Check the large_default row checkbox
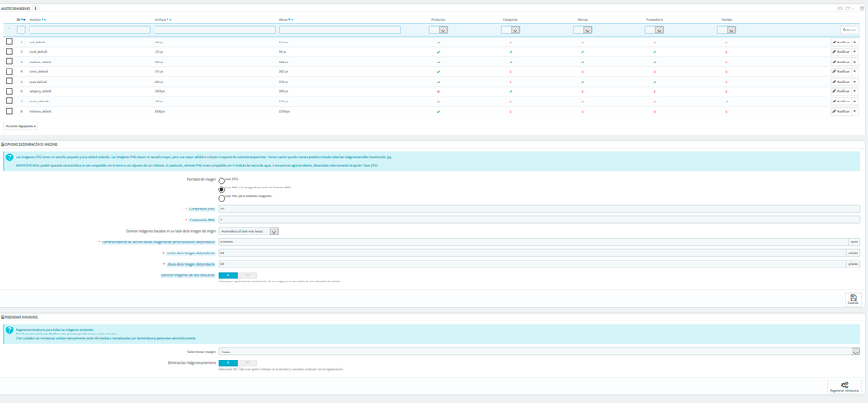The image size is (868, 403). (10, 82)
